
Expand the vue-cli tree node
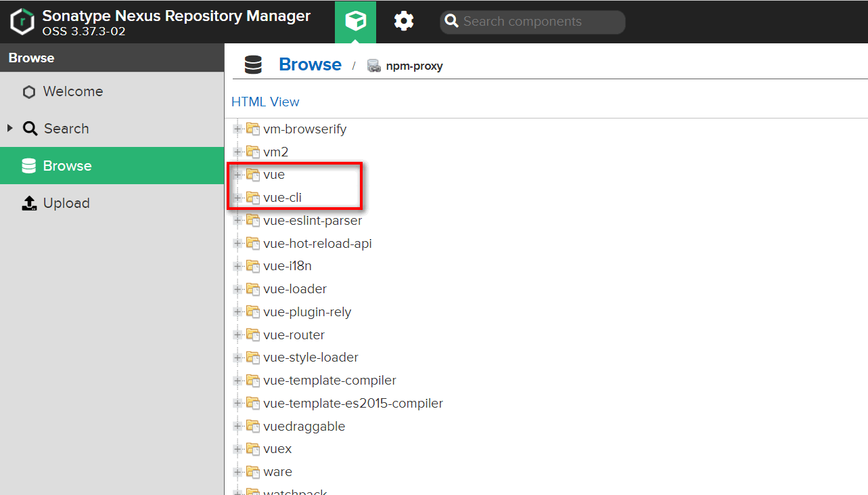[x=237, y=198]
